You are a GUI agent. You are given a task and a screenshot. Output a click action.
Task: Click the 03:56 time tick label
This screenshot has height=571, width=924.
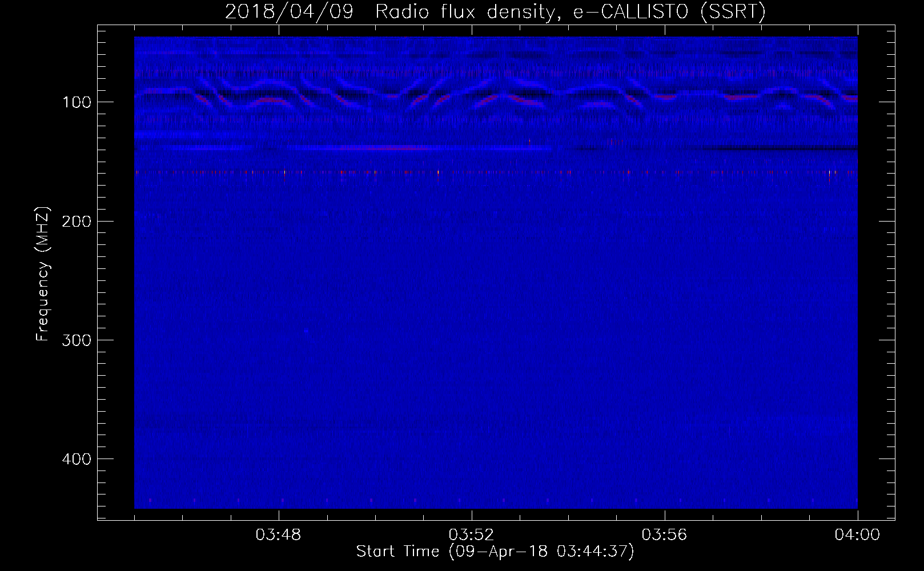point(664,535)
